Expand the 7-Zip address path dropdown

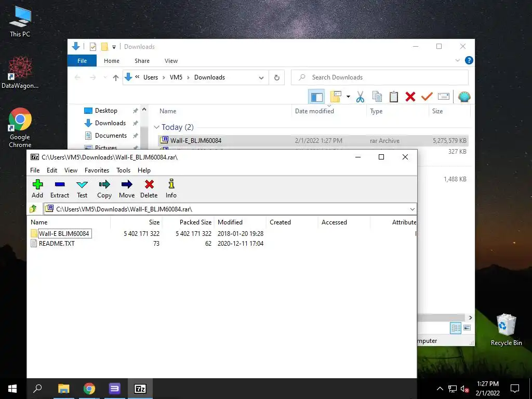click(412, 209)
